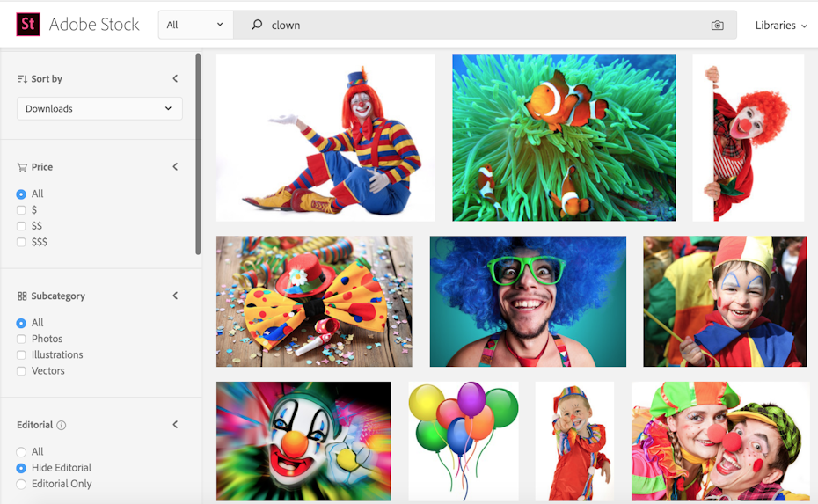The image size is (818, 504).
Task: Tick the Vectors subcategory checkbox
Action: point(21,371)
